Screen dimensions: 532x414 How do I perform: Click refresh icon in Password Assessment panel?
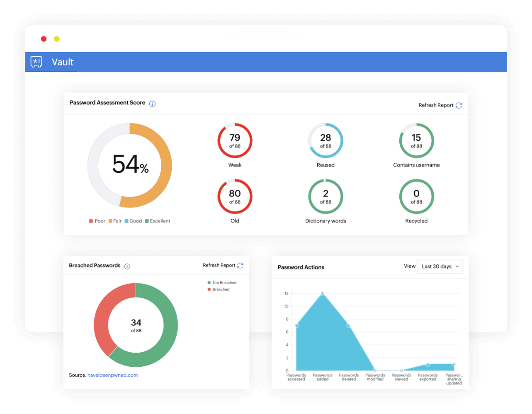coord(459,105)
